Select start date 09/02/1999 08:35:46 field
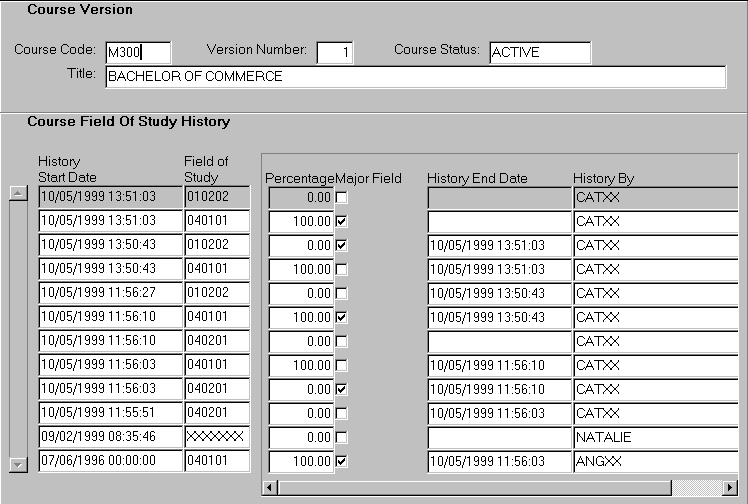748x504 pixels. coord(109,437)
